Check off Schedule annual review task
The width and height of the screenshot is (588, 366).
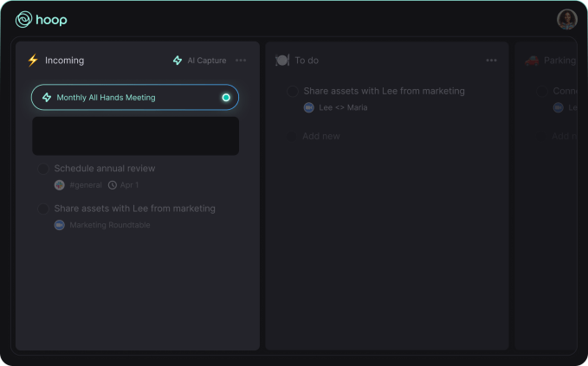[x=43, y=169]
